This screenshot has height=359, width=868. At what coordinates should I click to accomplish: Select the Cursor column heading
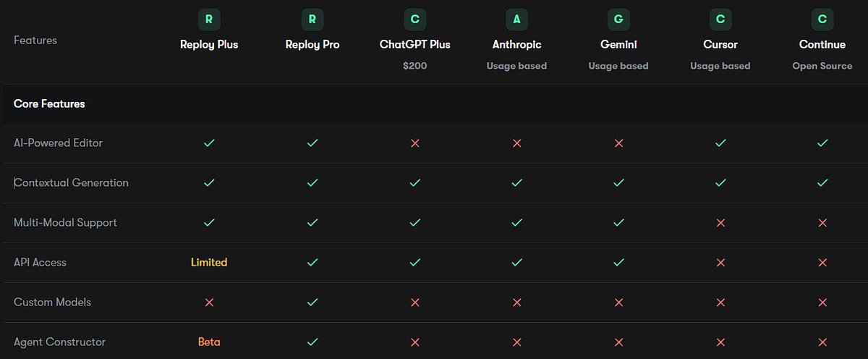point(720,45)
